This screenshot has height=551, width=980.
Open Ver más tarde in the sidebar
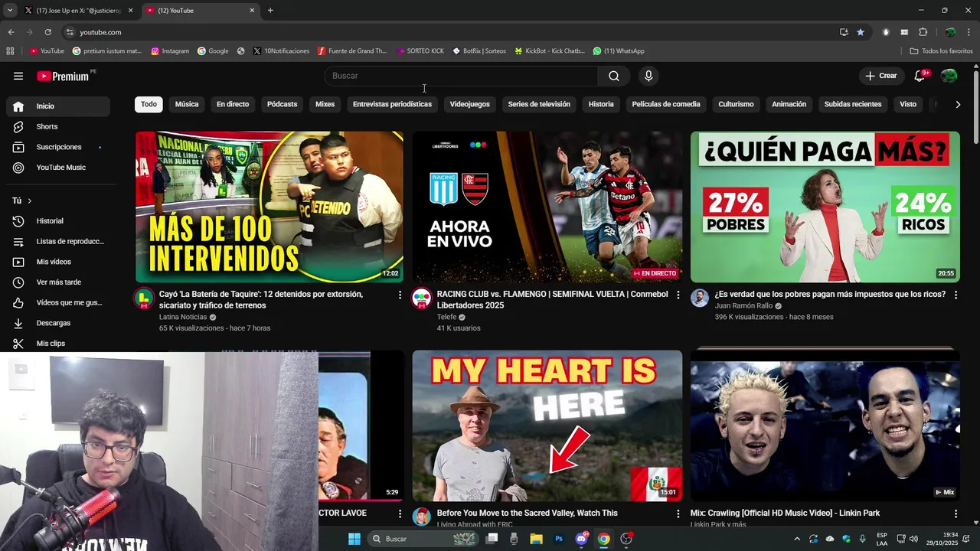(58, 282)
